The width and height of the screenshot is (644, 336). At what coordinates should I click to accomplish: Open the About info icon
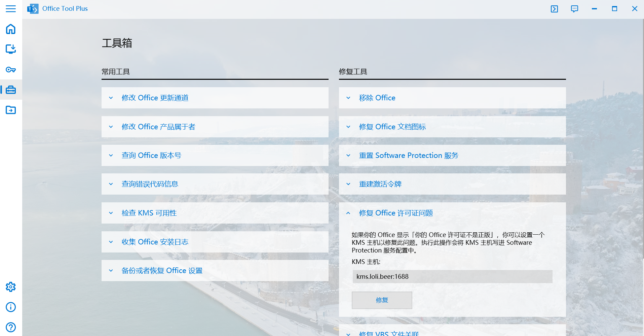(11, 307)
